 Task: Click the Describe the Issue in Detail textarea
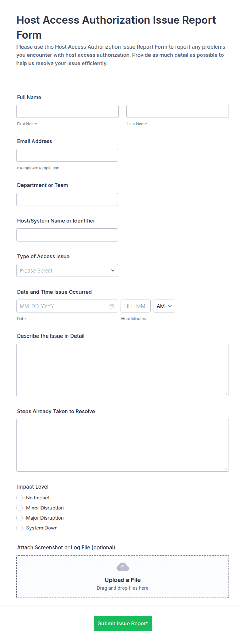click(123, 370)
